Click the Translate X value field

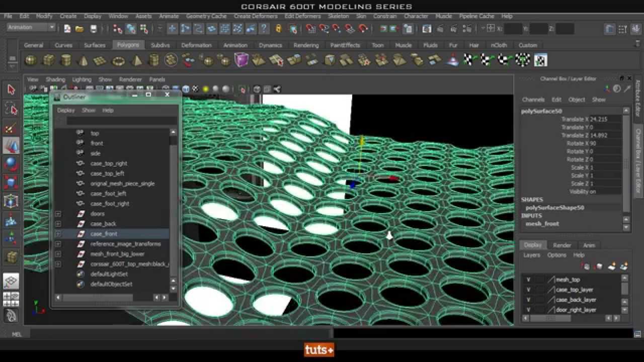tap(606, 119)
